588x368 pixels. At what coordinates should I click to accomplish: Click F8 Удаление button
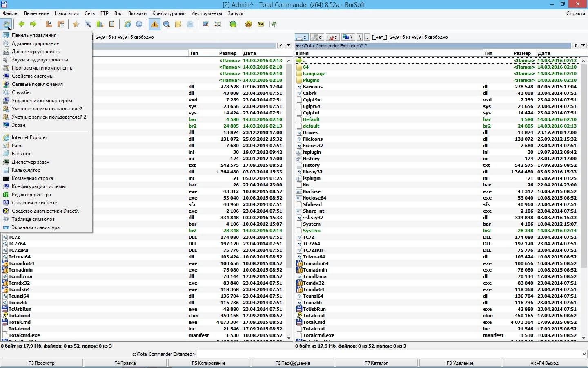click(x=460, y=363)
